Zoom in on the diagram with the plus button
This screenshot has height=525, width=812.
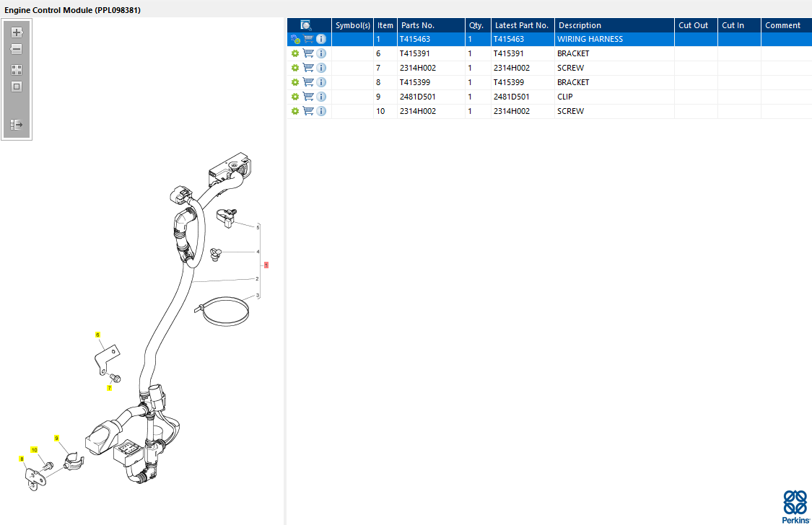click(x=17, y=32)
